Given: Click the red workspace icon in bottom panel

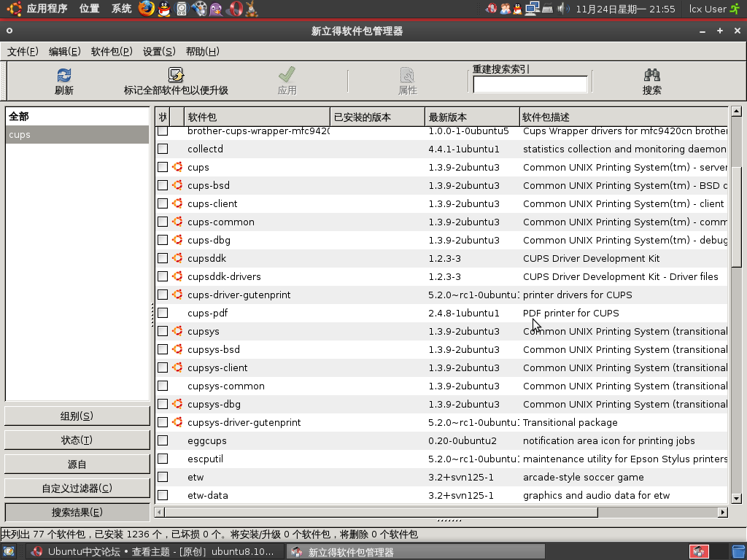Looking at the screenshot, I should coord(699,552).
